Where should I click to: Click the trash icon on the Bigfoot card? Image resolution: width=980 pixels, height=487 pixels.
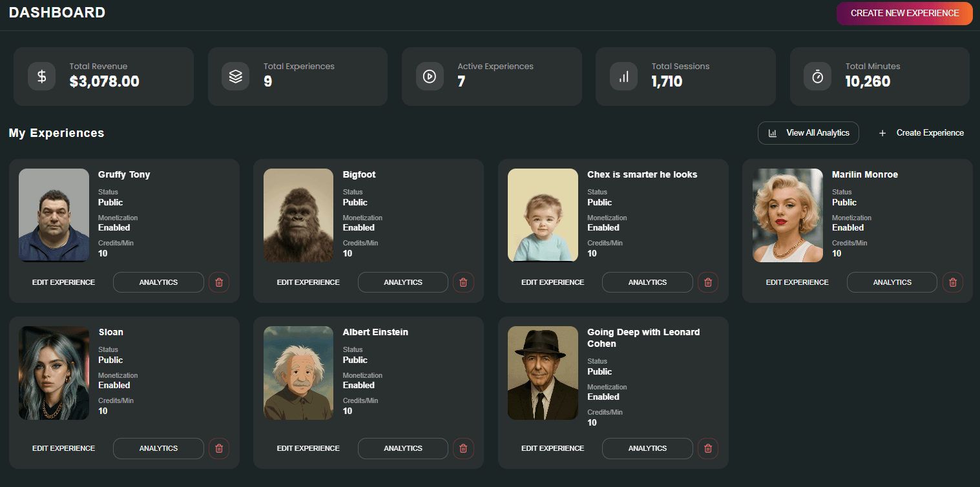point(463,282)
